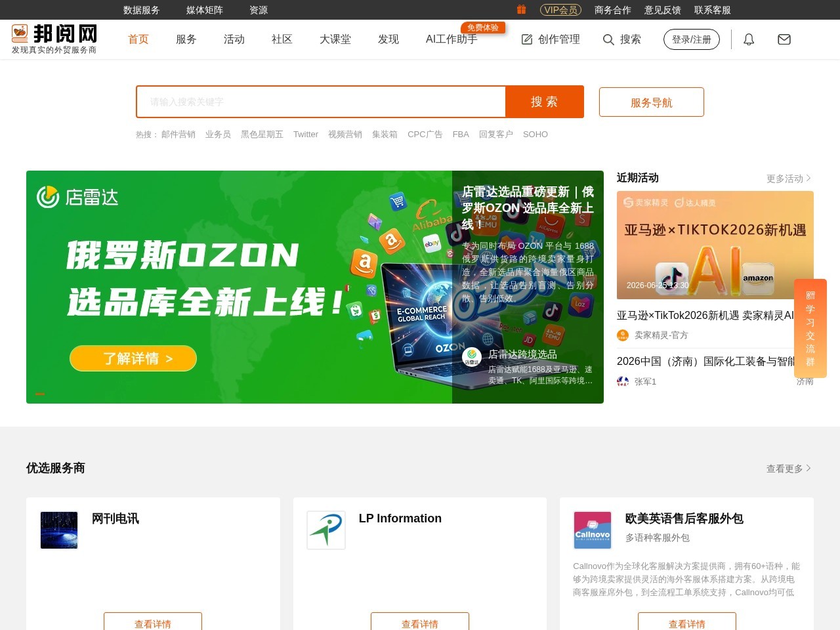
Task: Select hot search 视频营销
Action: (345, 135)
